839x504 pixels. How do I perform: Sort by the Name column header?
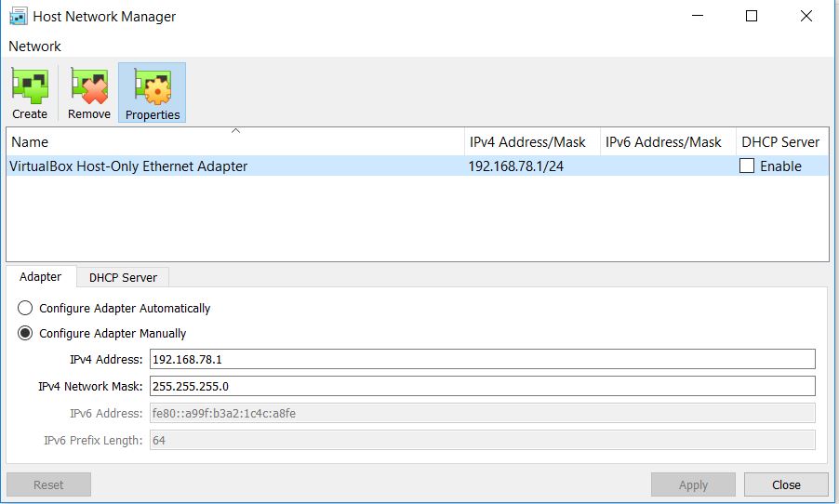(x=235, y=141)
